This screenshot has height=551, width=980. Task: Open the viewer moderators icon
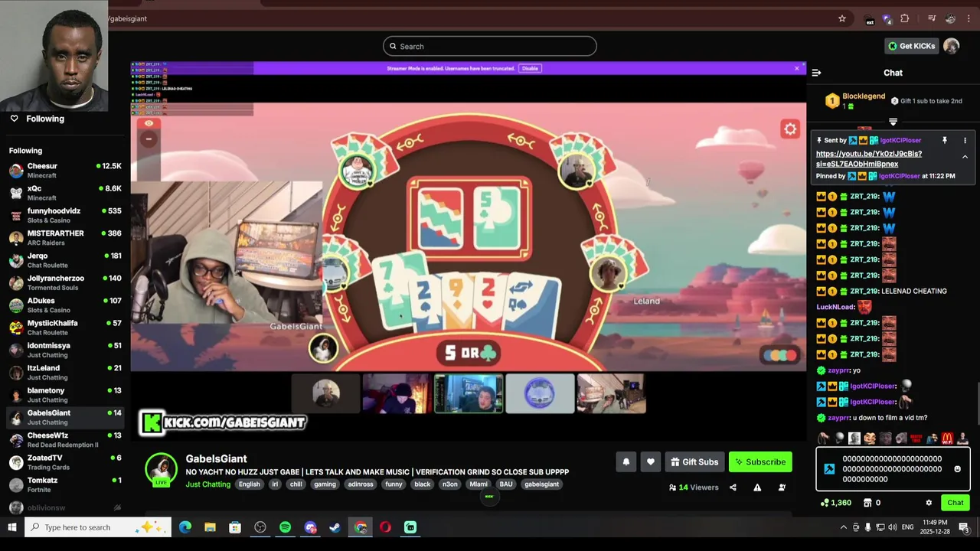coord(782,487)
